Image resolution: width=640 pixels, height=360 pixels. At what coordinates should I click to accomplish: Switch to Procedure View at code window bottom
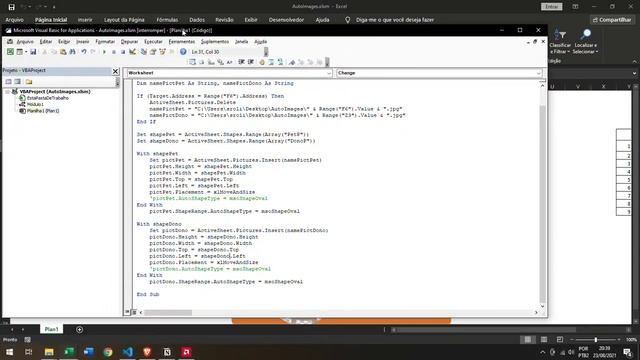127,312
